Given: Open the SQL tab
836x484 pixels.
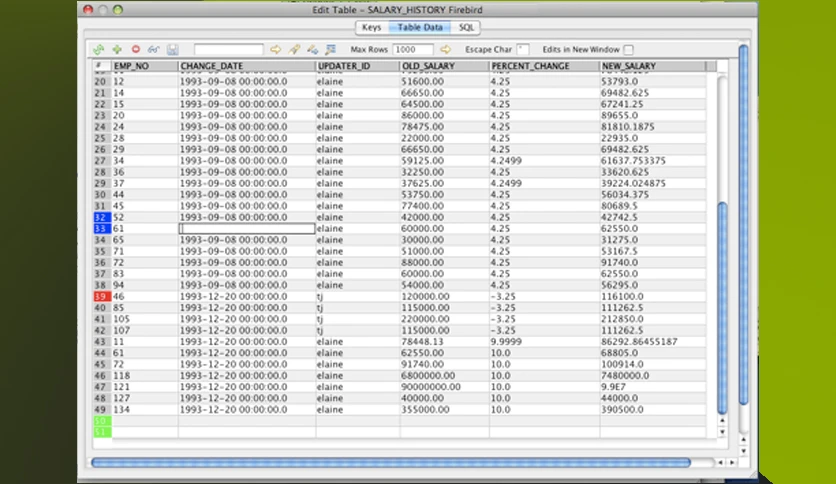Looking at the screenshot, I should [466, 27].
